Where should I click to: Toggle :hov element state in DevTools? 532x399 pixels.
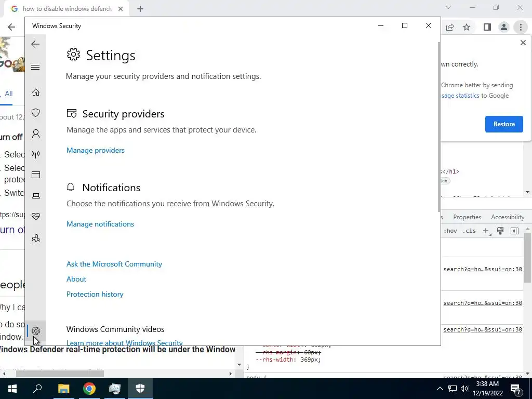click(x=450, y=231)
